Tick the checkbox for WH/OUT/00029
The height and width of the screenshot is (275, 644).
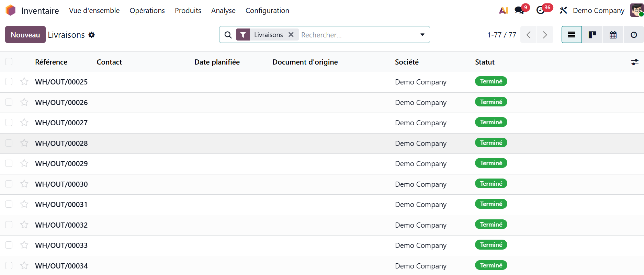(9, 163)
